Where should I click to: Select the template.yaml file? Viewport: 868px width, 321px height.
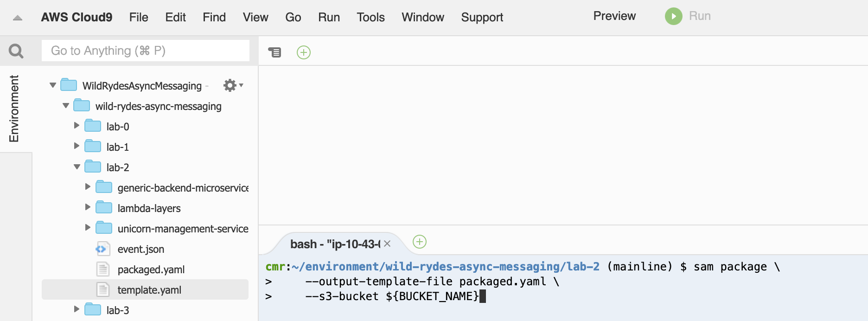149,290
